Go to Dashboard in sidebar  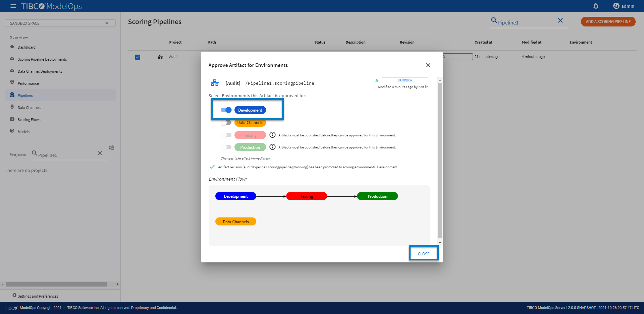(x=26, y=47)
